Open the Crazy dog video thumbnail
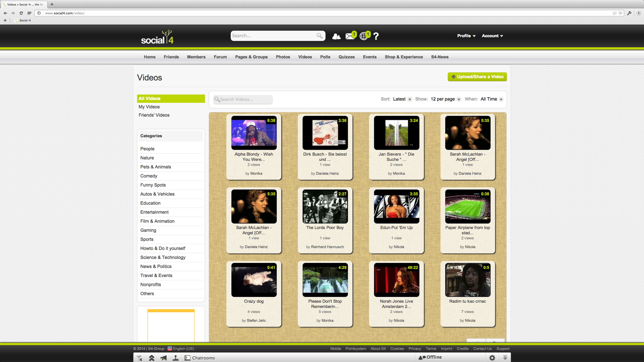Viewport: 644px width, 362px height. coord(254,280)
